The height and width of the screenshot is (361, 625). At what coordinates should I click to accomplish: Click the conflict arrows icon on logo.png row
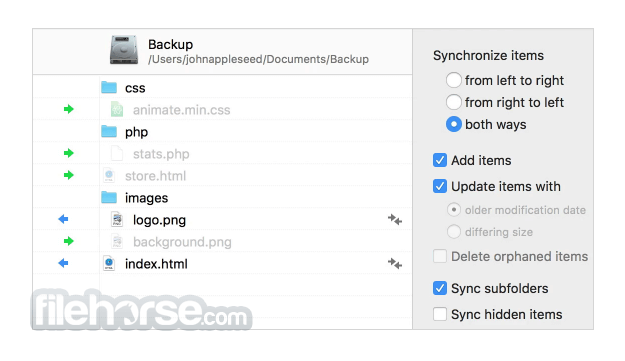[x=395, y=219]
